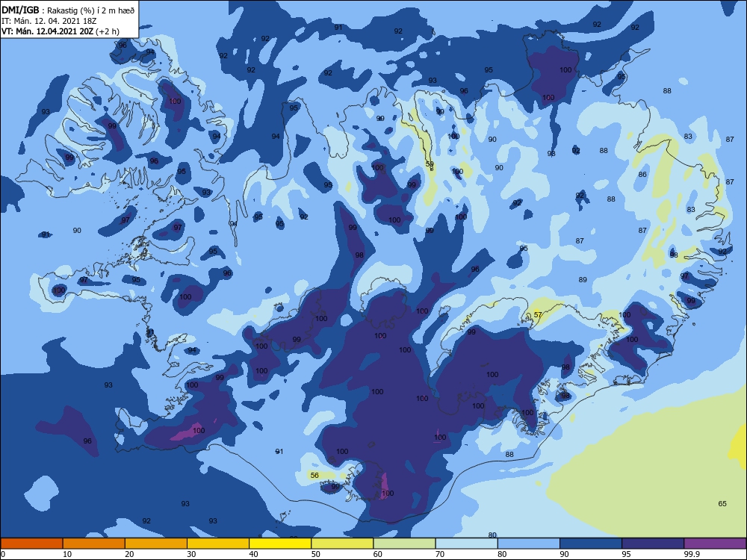Click the medium blue 90–95 legend swatch
The width and height of the screenshot is (747, 560).
(x=591, y=544)
